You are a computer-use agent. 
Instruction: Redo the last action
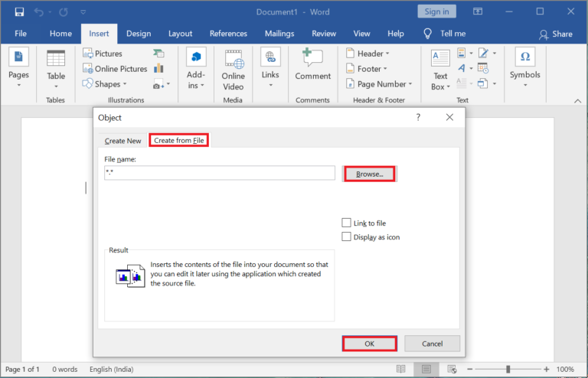(64, 12)
